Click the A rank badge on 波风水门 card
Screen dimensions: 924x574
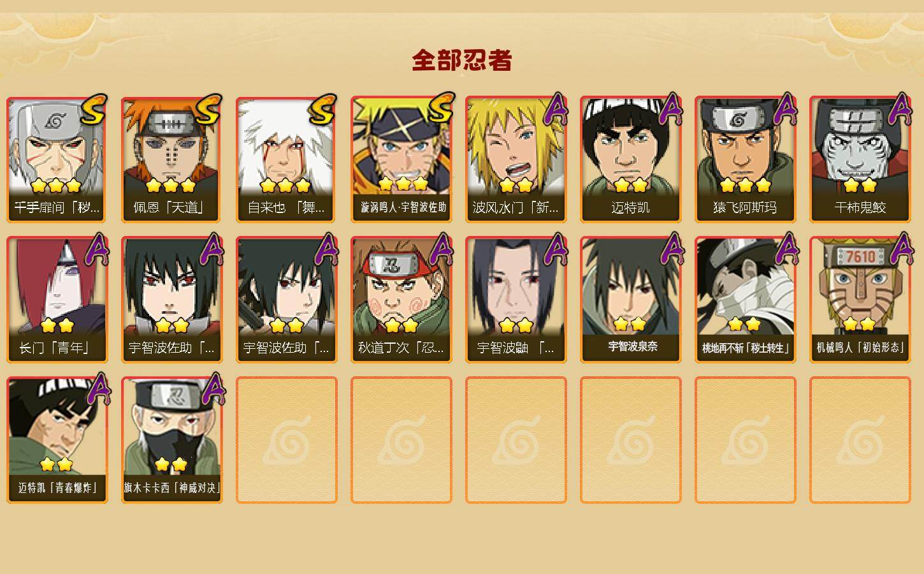coord(554,110)
